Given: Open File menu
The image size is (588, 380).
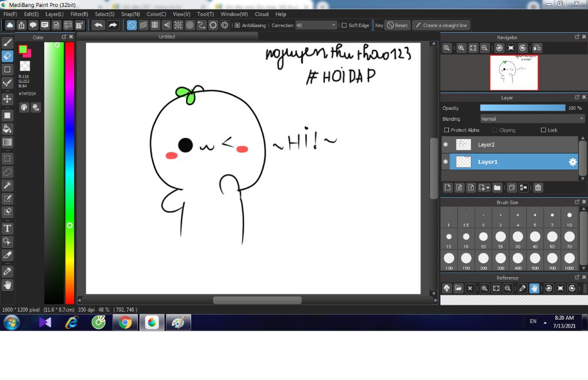Looking at the screenshot, I should tap(10, 14).
